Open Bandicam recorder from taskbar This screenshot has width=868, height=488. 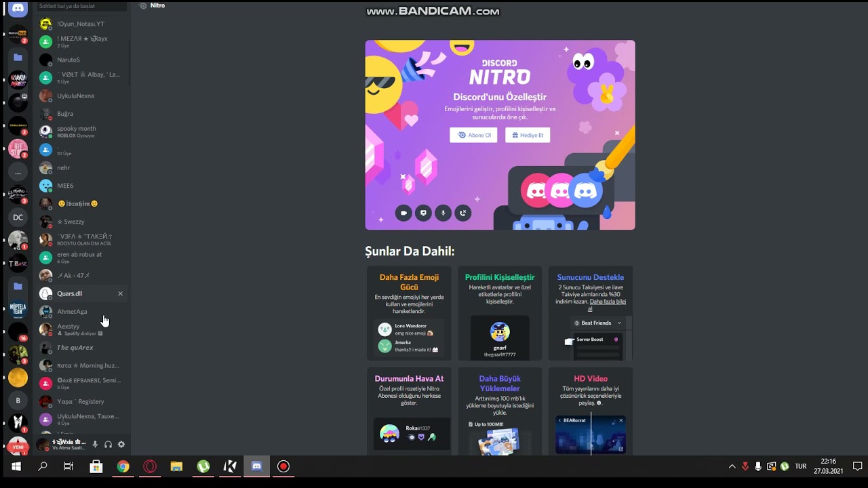283,466
